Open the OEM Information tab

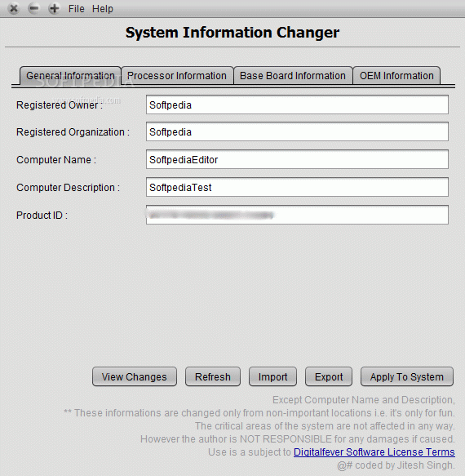coord(396,76)
